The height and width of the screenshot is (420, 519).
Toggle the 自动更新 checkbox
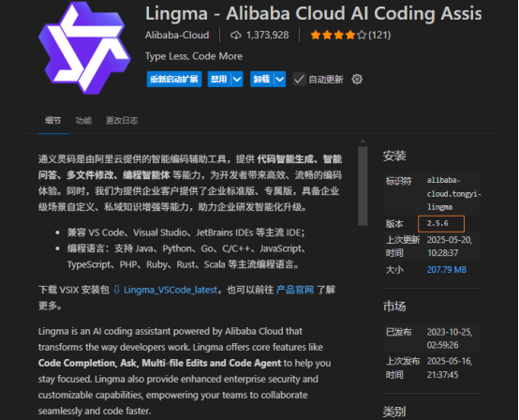(299, 79)
